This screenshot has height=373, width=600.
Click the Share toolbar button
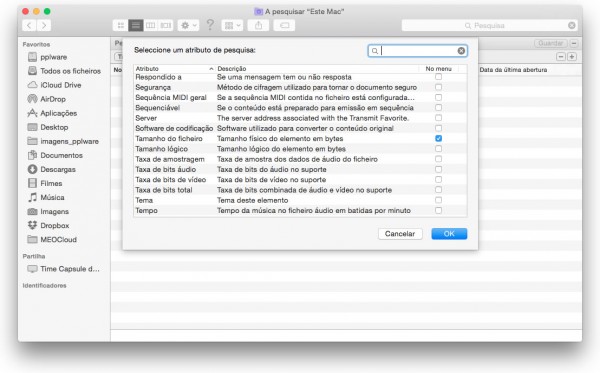pos(259,26)
